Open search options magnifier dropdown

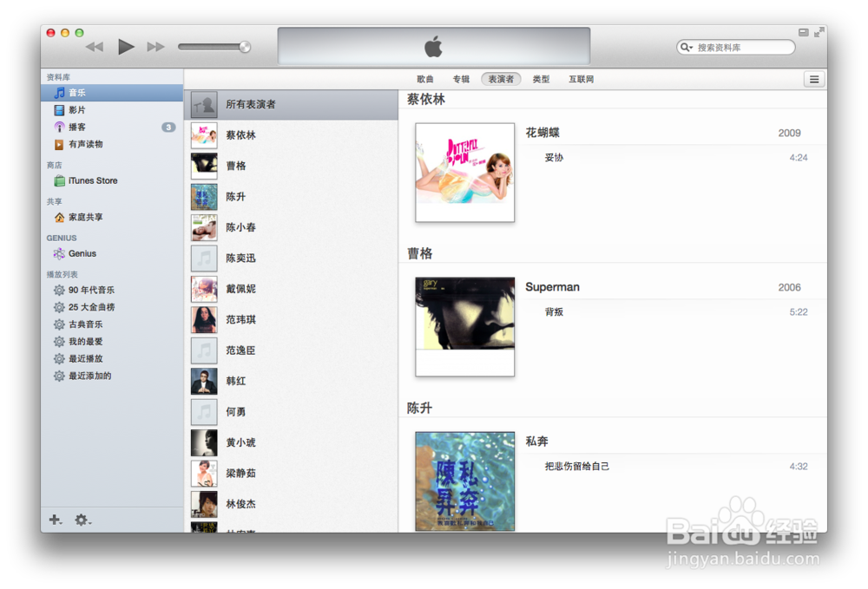[687, 48]
